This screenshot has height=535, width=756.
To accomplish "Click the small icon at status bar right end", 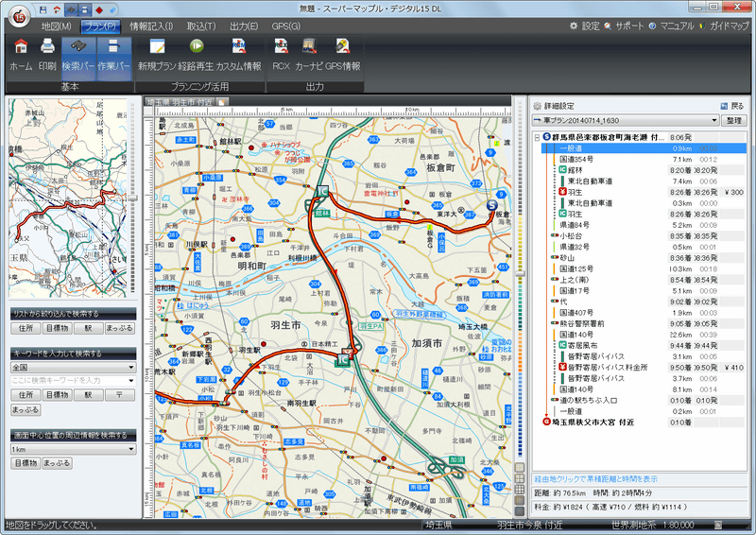I will coord(718,525).
